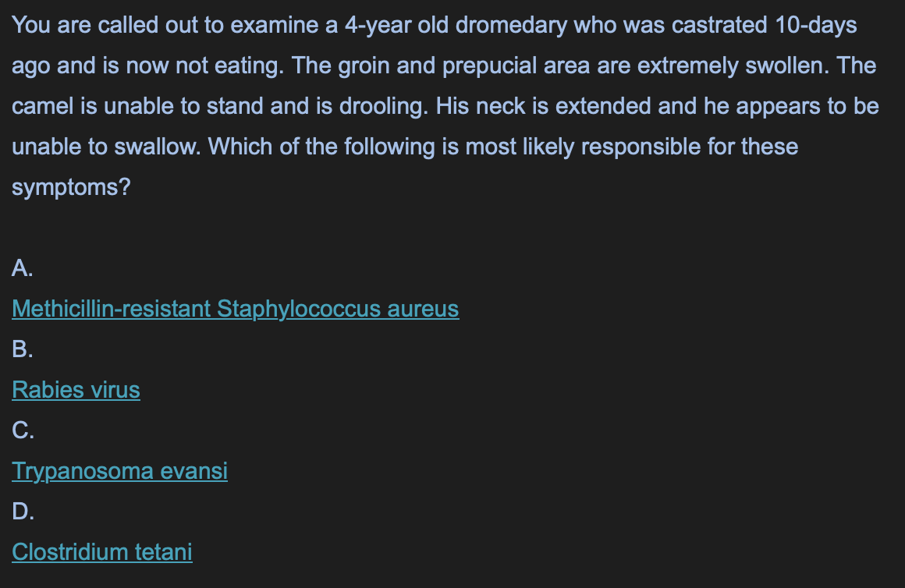
Task: Click the word "swallow" in the question
Action: [156, 147]
